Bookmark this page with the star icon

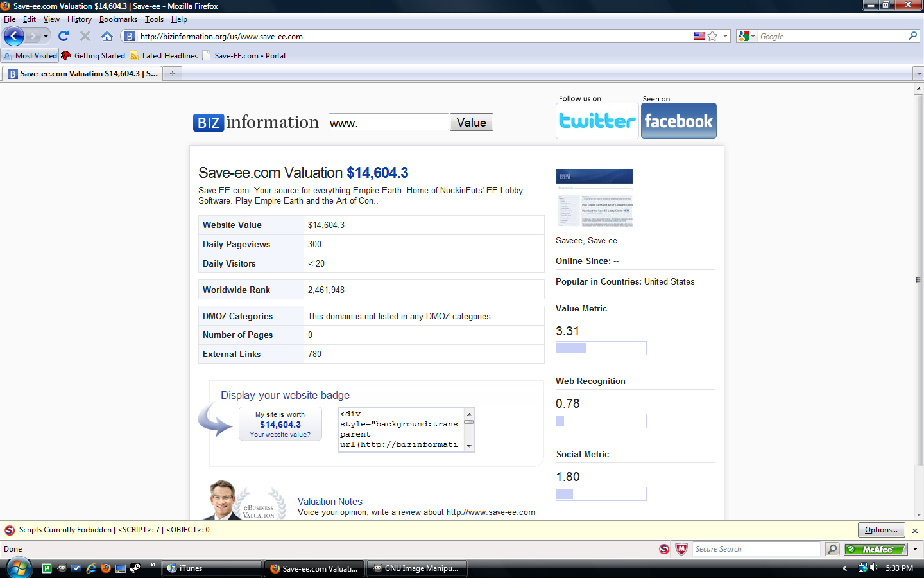tap(712, 37)
